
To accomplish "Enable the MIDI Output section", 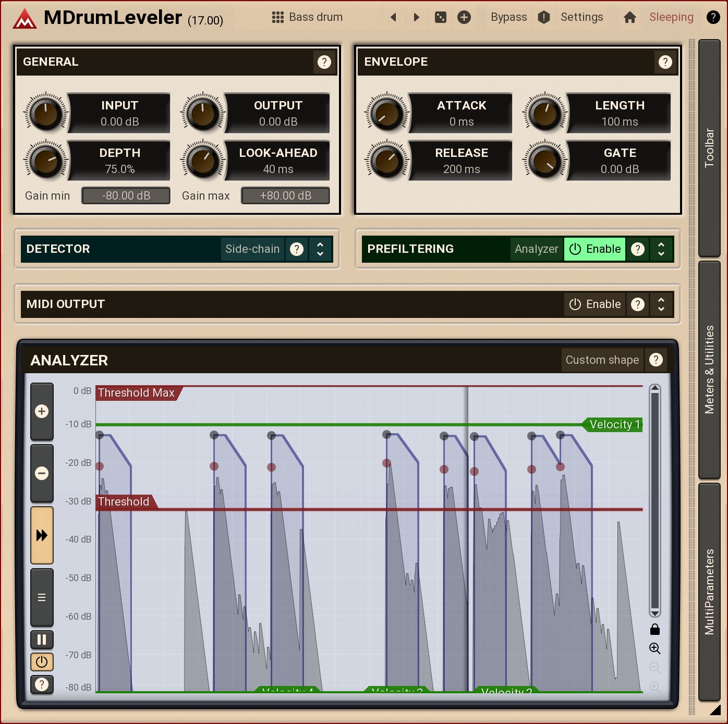I will (x=594, y=304).
